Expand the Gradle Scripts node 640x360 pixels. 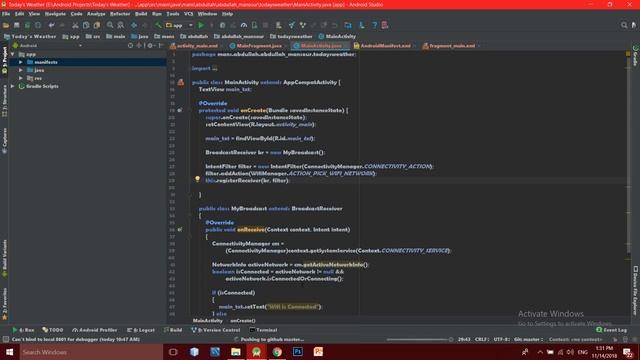(13, 86)
